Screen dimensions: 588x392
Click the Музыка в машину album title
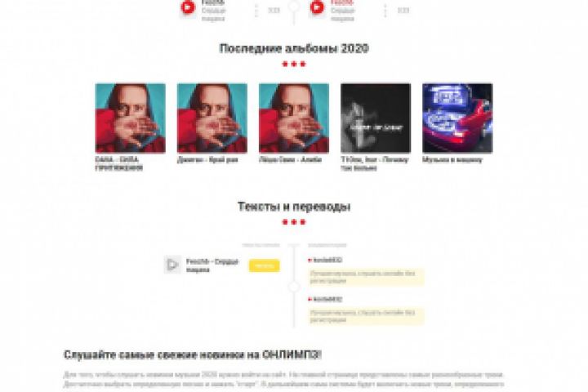point(452,160)
